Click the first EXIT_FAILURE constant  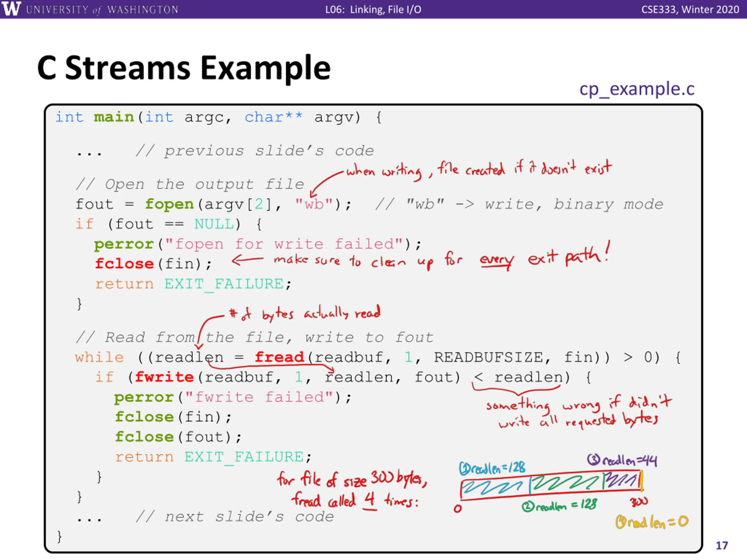click(224, 284)
